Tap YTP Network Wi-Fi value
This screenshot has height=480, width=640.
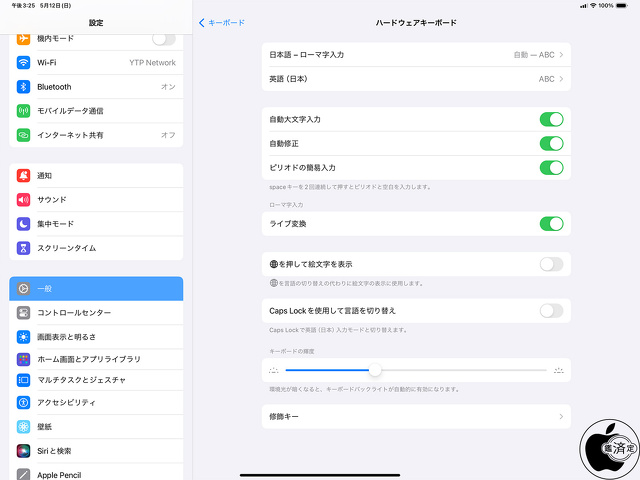(152, 62)
